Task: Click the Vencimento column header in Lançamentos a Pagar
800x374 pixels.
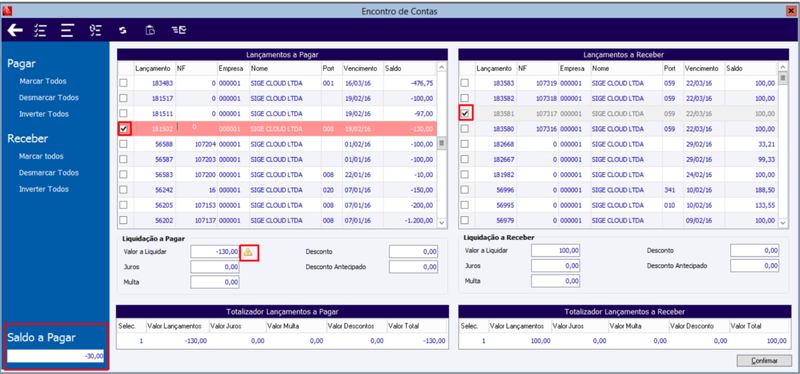Action: click(360, 68)
